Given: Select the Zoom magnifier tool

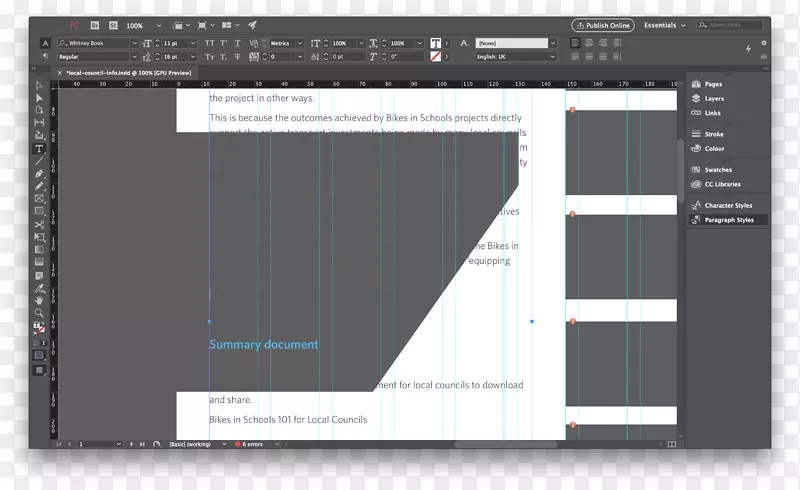Looking at the screenshot, I should pyautogui.click(x=40, y=313).
